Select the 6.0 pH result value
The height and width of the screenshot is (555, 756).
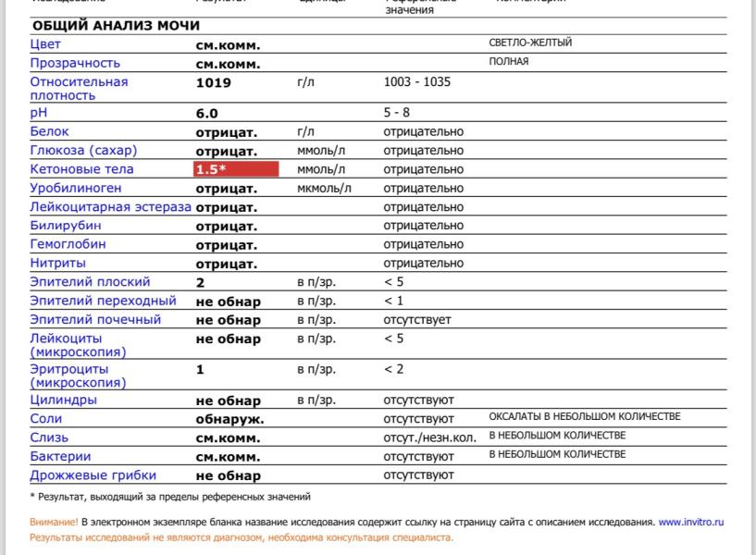pos(206,114)
